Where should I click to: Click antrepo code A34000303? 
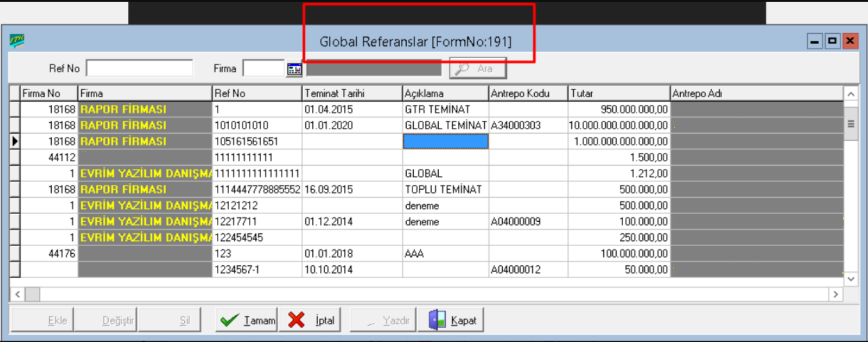[528, 125]
